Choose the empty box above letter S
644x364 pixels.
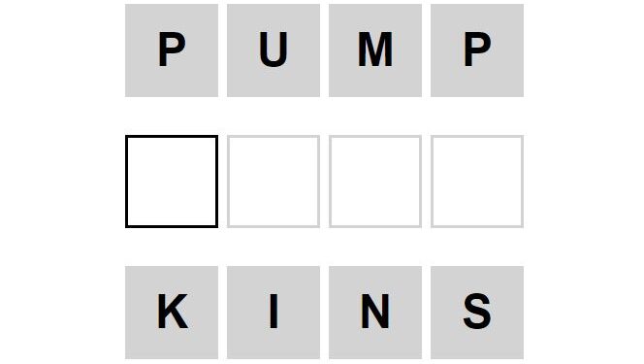(477, 182)
